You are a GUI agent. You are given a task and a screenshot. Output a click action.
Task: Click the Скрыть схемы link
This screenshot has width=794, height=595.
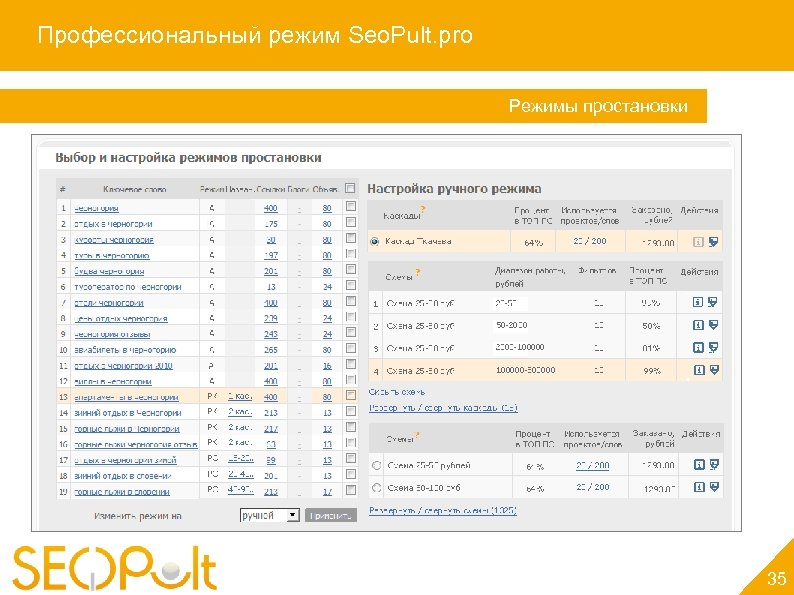click(x=397, y=392)
